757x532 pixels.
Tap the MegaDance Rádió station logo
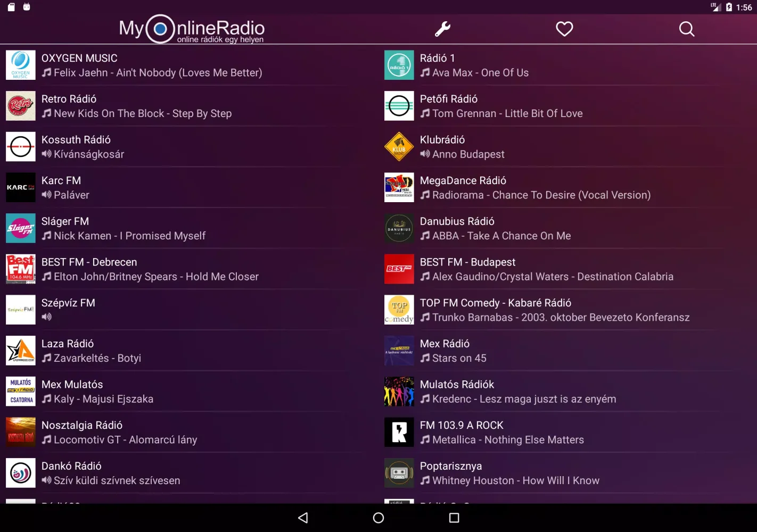(399, 187)
